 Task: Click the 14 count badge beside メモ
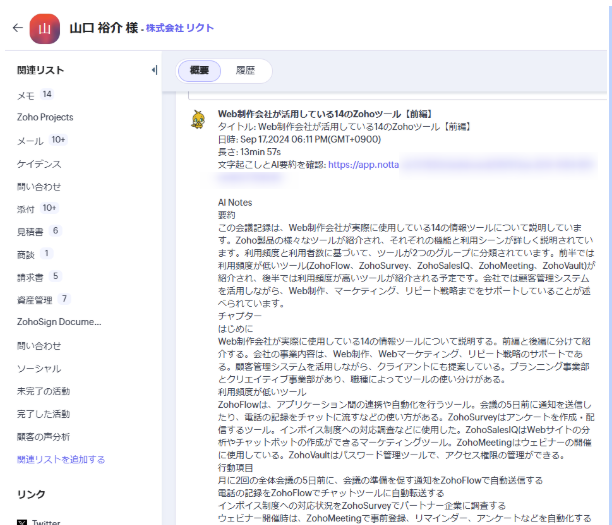[47, 94]
